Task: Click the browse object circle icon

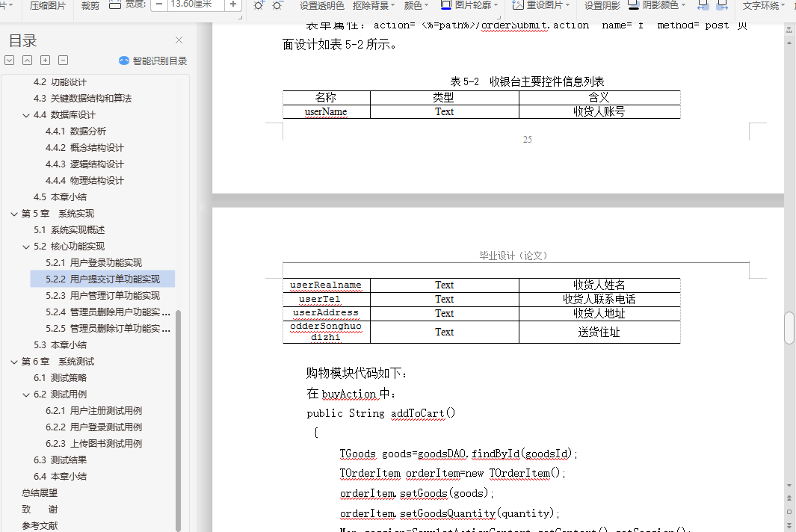Action: 789,512
